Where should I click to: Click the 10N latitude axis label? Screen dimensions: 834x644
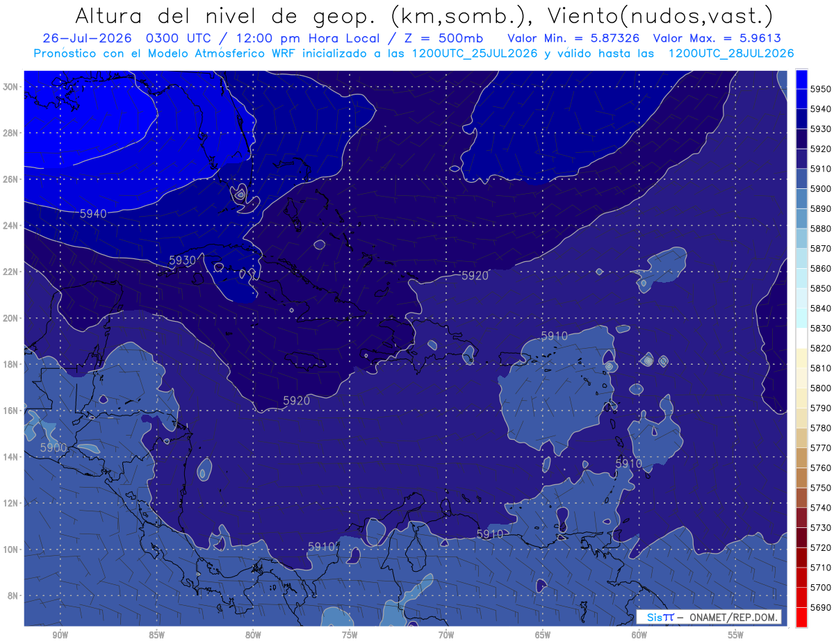[x=10, y=550]
